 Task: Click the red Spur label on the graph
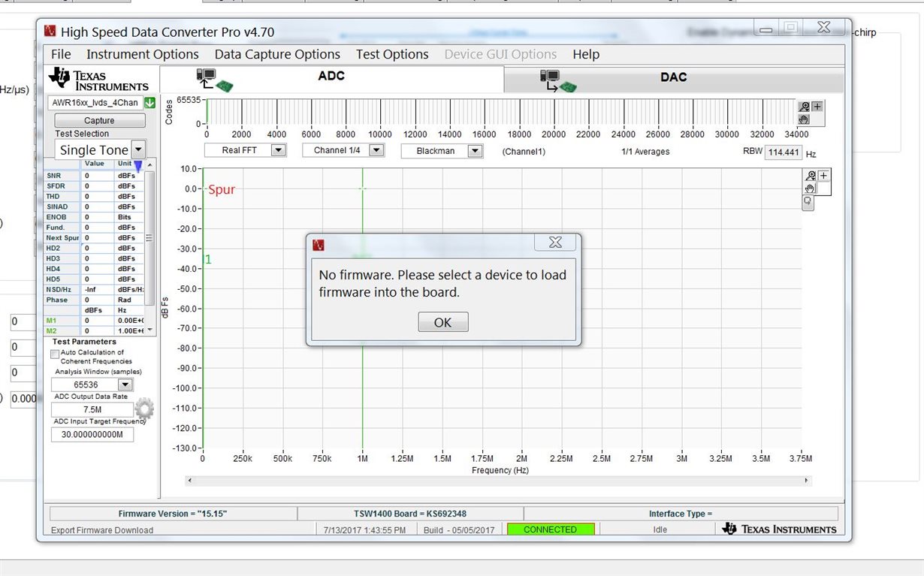coord(222,190)
